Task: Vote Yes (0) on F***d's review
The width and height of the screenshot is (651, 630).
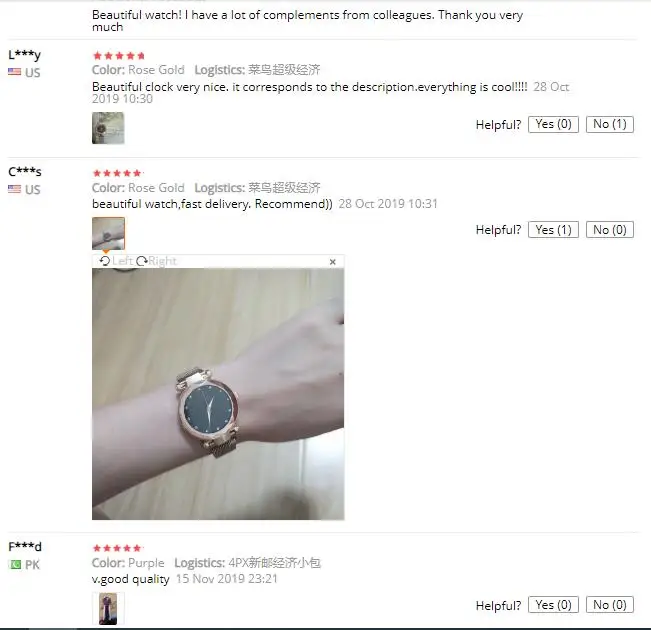Action: (553, 605)
